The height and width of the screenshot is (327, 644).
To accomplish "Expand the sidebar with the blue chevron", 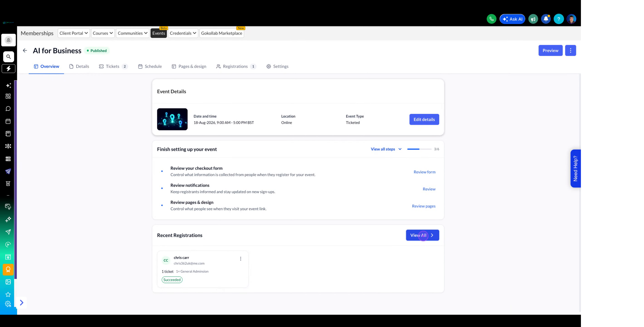I will (x=21, y=303).
